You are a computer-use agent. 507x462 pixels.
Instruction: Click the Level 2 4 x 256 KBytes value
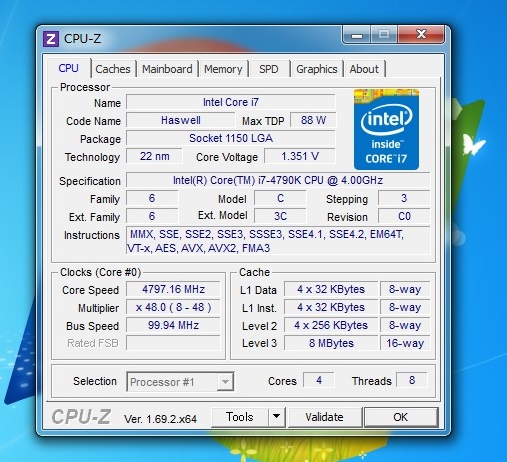click(331, 325)
